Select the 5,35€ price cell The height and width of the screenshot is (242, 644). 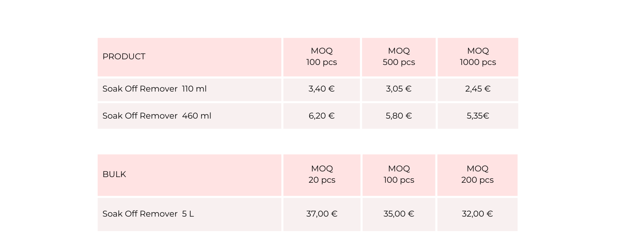point(478,116)
